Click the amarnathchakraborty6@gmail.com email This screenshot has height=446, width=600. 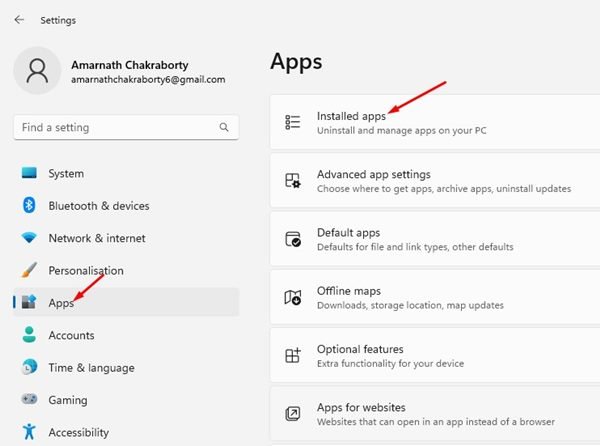[148, 80]
